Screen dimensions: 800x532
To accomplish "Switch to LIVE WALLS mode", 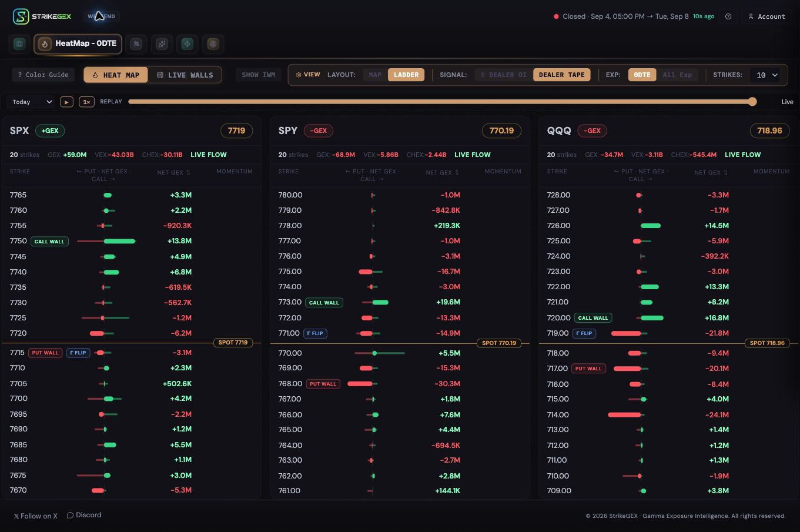I will coord(185,75).
